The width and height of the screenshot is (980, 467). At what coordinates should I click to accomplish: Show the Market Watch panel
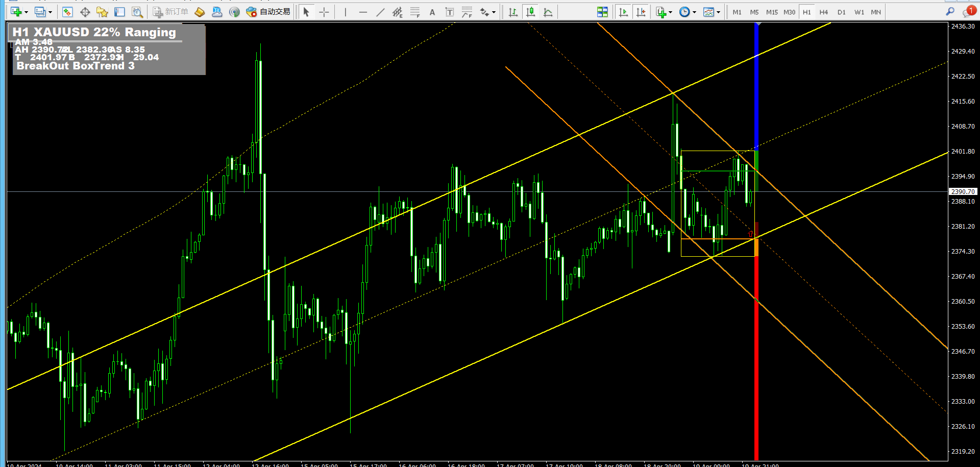(x=67, y=12)
